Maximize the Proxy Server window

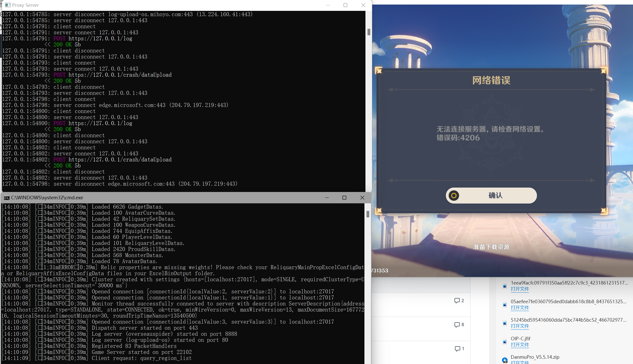[345, 5]
